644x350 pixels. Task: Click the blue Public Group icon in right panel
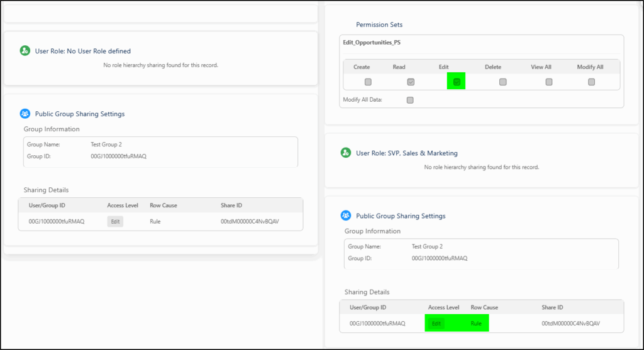tap(345, 216)
